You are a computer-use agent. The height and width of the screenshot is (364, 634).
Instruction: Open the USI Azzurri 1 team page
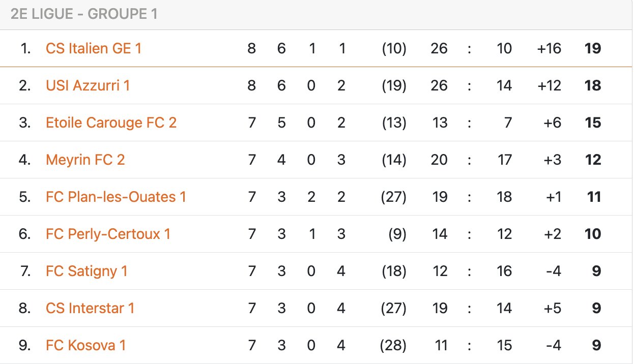coord(88,85)
